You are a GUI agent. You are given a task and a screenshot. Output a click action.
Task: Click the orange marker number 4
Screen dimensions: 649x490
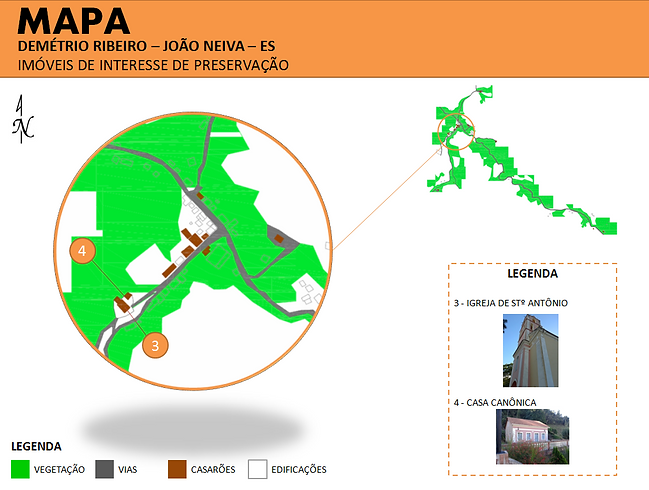82,251
